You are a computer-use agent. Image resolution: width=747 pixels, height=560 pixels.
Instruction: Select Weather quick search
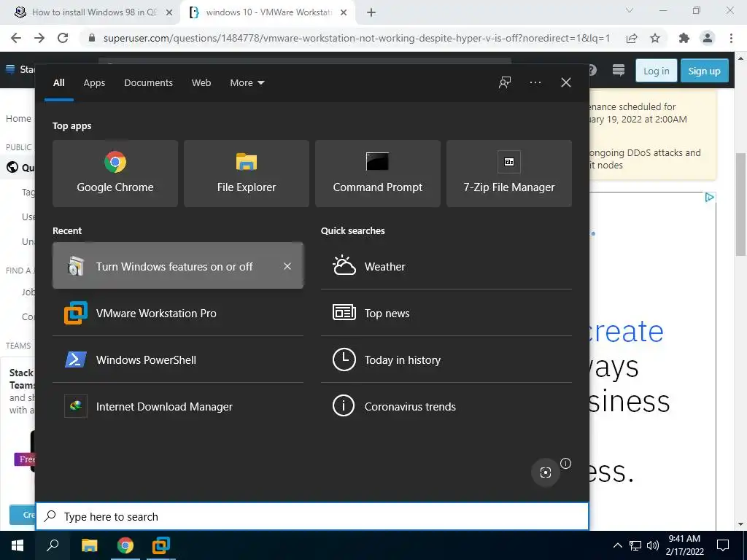446,266
